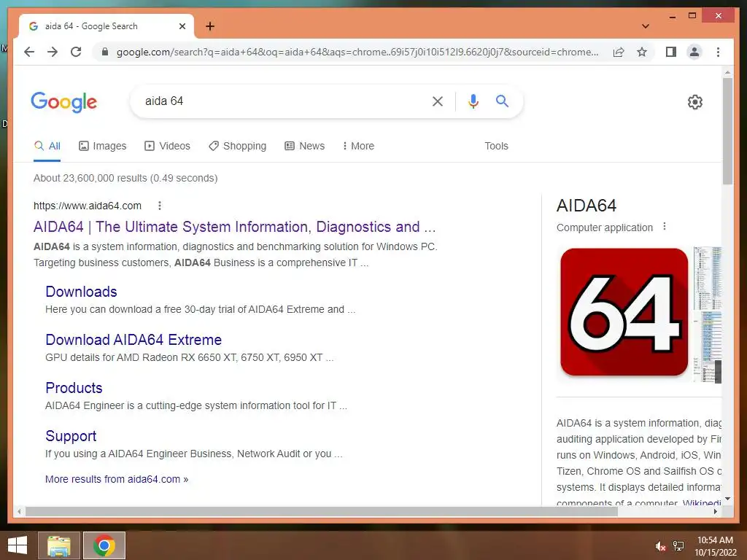Open the Products sitelink
The width and height of the screenshot is (747, 560).
coord(74,388)
